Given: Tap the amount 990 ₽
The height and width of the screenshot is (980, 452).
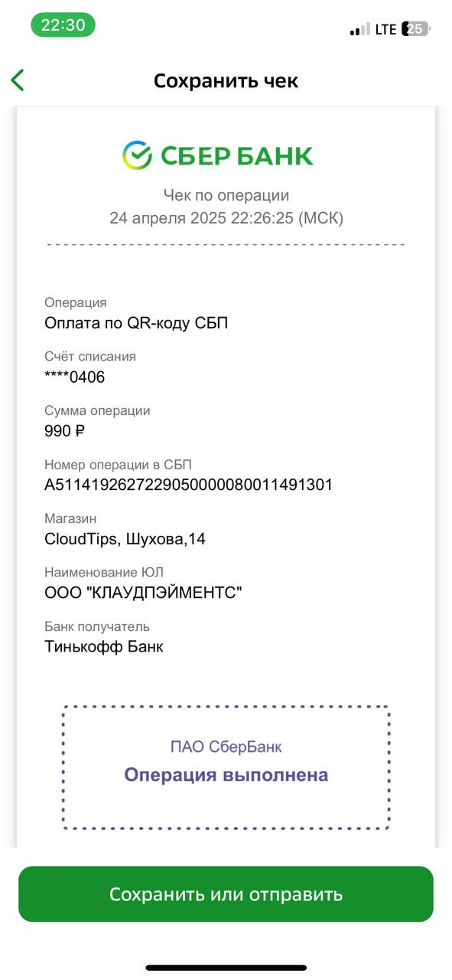Looking at the screenshot, I should point(65,431).
